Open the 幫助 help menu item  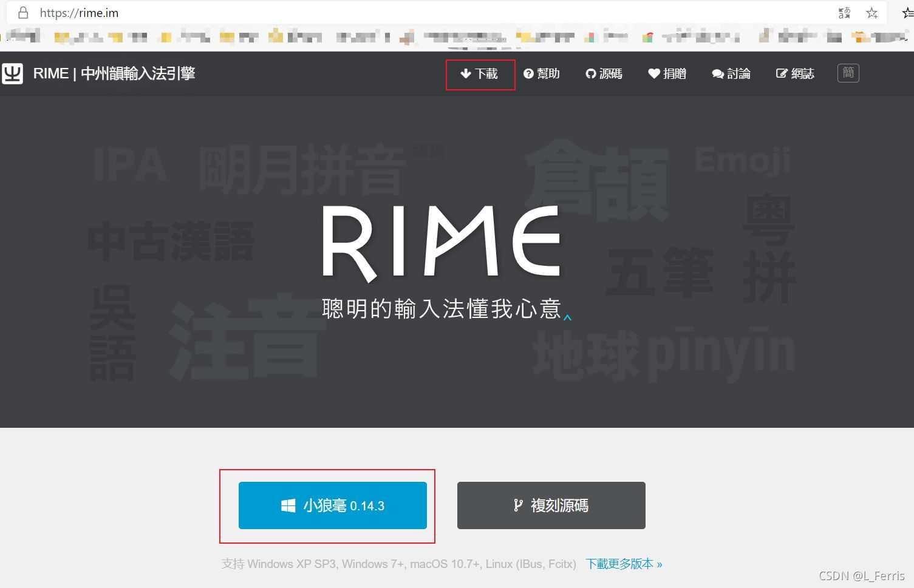(542, 74)
